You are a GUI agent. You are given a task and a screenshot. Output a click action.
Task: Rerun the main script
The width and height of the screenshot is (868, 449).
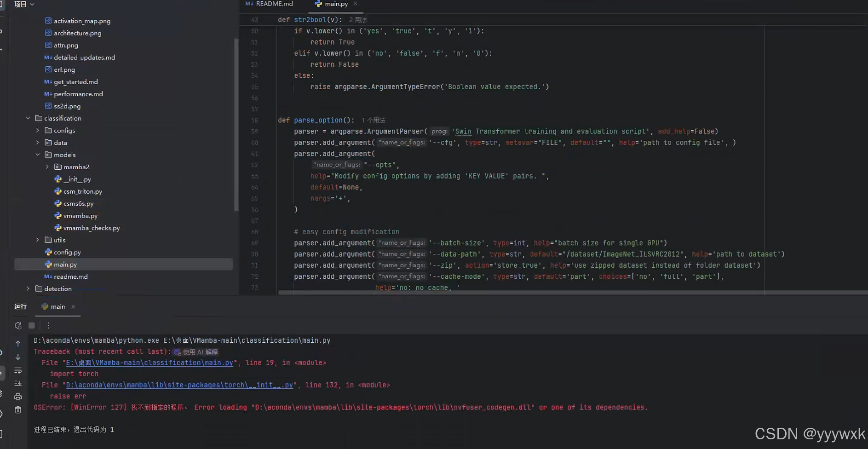18,325
